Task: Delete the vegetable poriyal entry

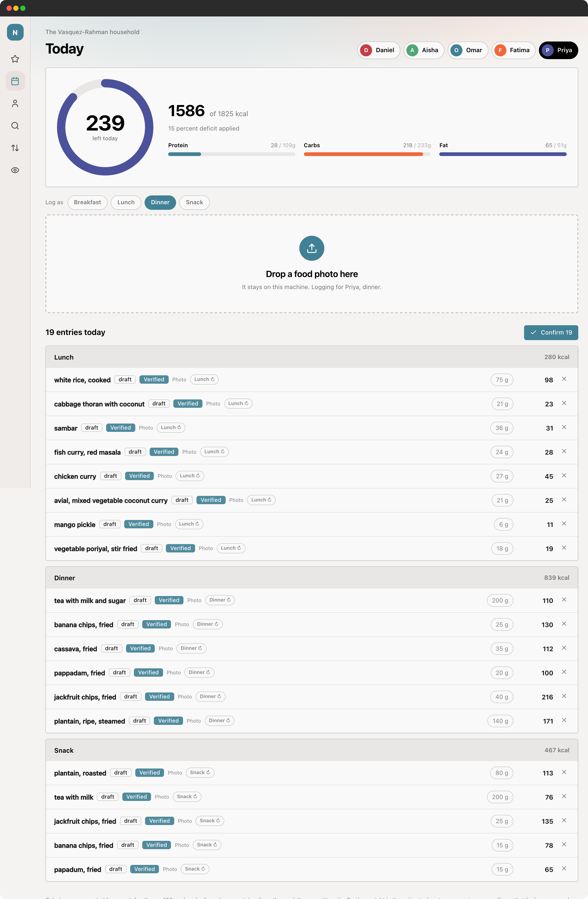Action: tap(564, 548)
